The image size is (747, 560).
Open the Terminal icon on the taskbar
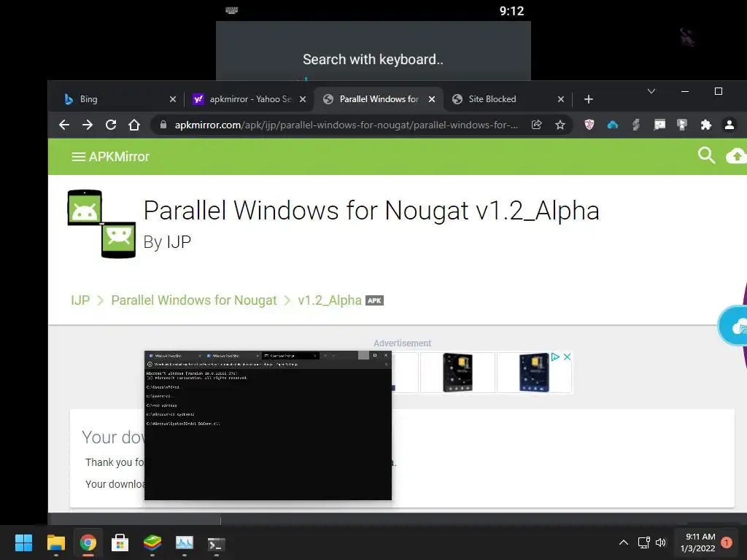pos(216,544)
